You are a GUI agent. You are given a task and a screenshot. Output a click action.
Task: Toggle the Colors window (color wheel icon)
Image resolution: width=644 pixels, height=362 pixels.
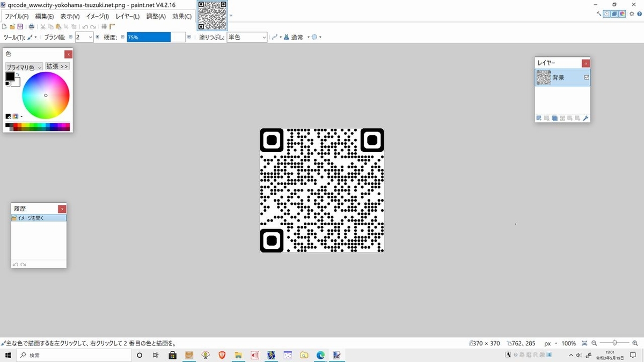click(621, 13)
